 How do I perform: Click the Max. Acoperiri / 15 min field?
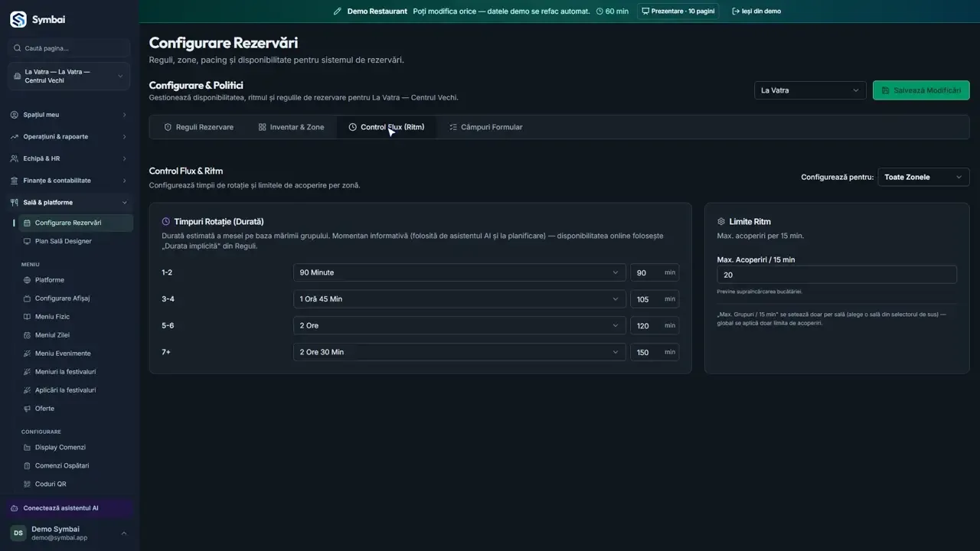click(837, 275)
